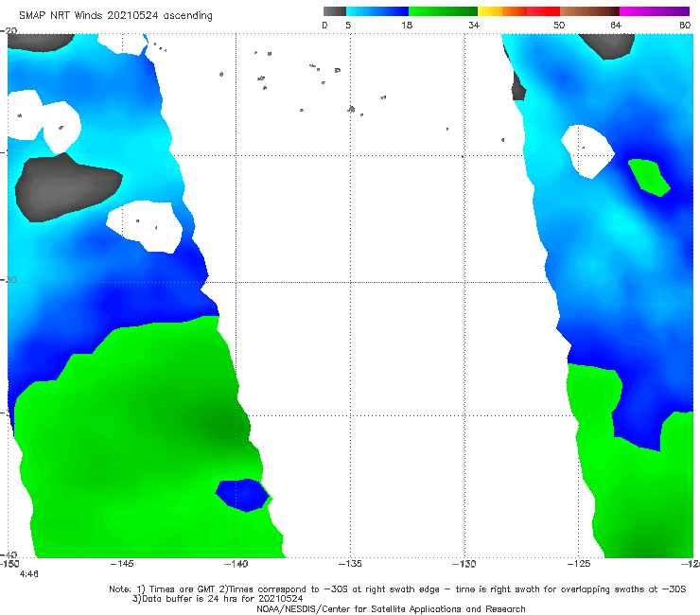Viewport: 700px width, 615px height.
Task: Click the 'Note: 1) Times are GMT' line
Action: pos(397,589)
